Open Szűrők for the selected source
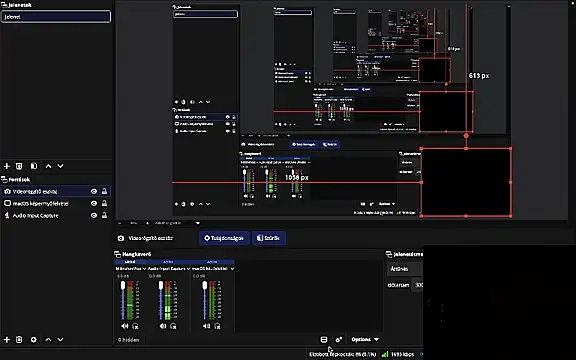 pos(269,238)
